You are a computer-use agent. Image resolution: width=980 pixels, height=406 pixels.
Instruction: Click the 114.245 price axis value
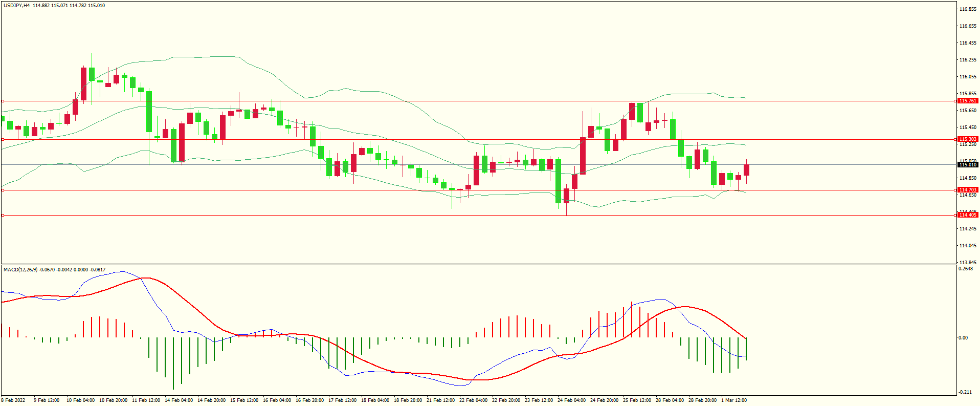coord(968,229)
